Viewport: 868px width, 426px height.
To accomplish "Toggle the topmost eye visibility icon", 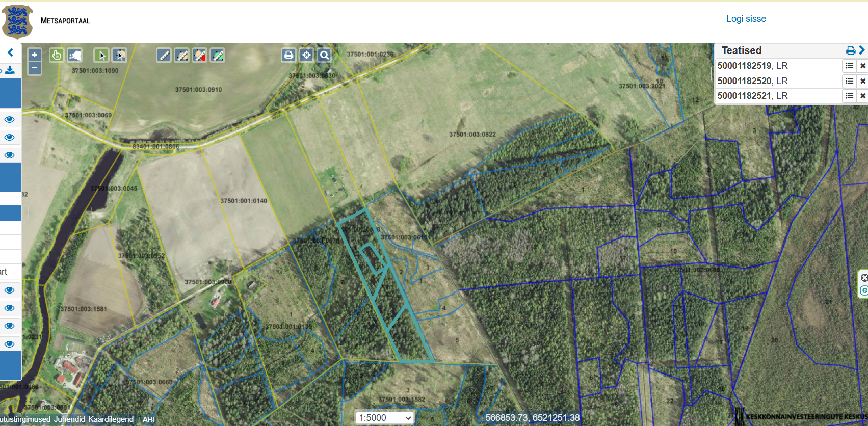I will pyautogui.click(x=9, y=120).
